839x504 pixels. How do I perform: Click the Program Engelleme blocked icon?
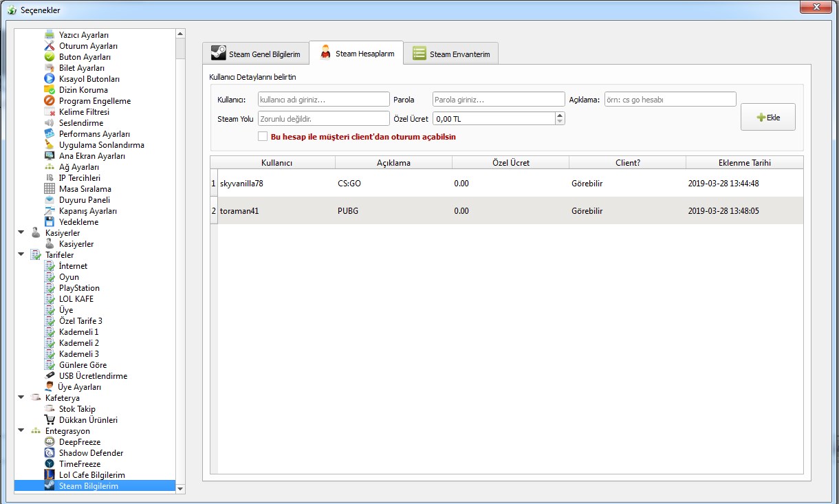tap(50, 101)
